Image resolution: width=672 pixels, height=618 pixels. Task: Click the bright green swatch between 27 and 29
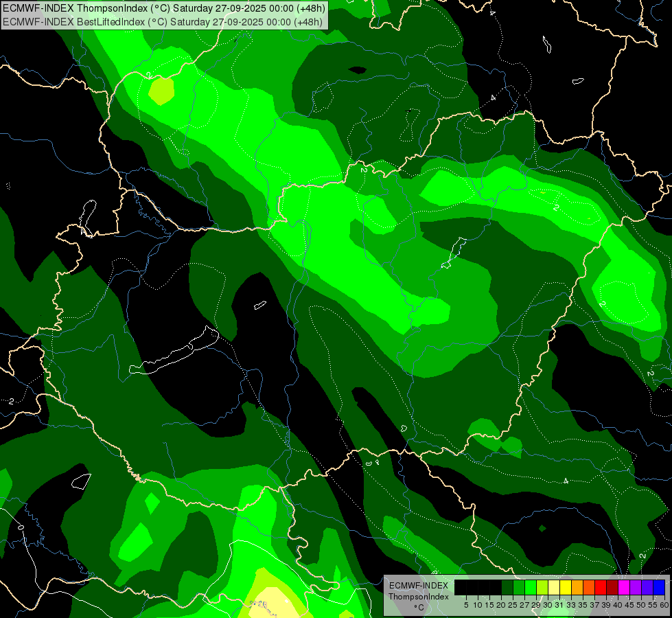point(531,587)
